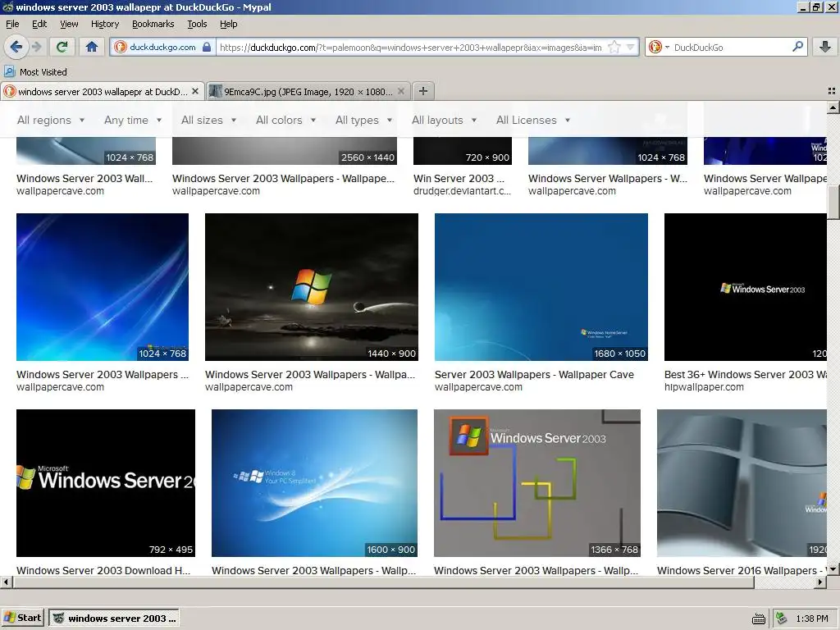Open the home page
Viewport: 840px width, 630px height.
[92, 47]
